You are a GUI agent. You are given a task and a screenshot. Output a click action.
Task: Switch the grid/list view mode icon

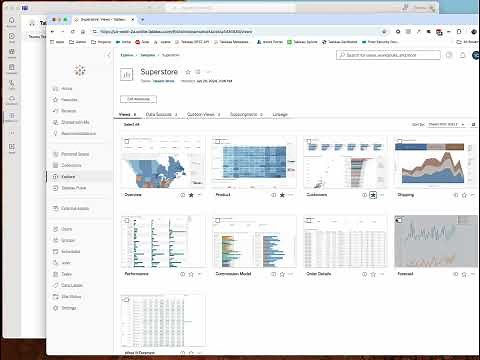(473, 124)
